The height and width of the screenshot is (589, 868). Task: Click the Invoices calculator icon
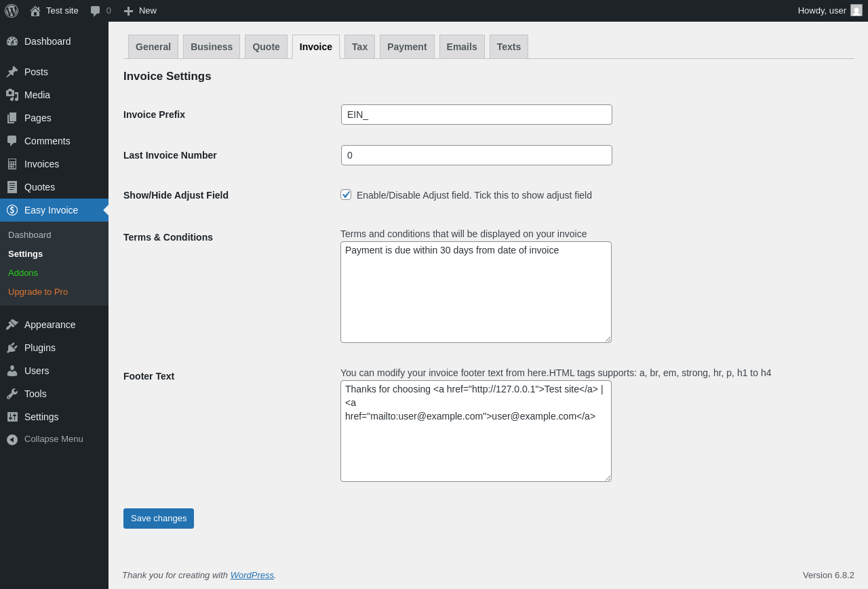12,164
